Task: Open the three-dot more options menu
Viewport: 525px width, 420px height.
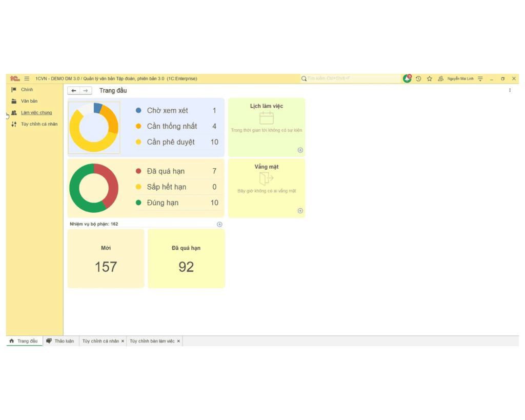Action: (x=510, y=90)
